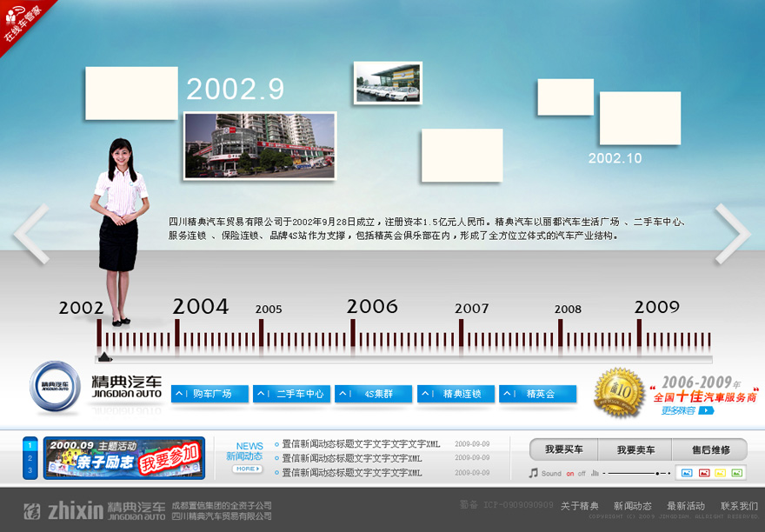Open 关于精典 in footer
Viewport: 765px width, 532px height.
[580, 506]
